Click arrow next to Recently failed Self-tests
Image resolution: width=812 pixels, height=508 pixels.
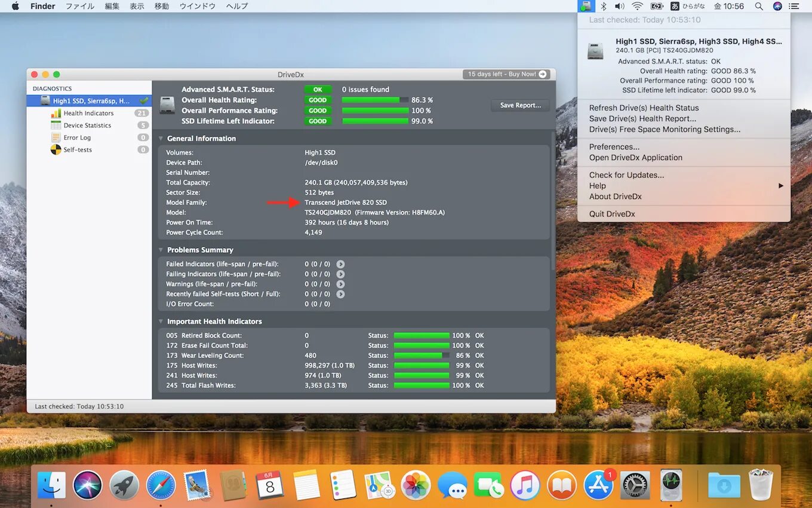tap(340, 294)
